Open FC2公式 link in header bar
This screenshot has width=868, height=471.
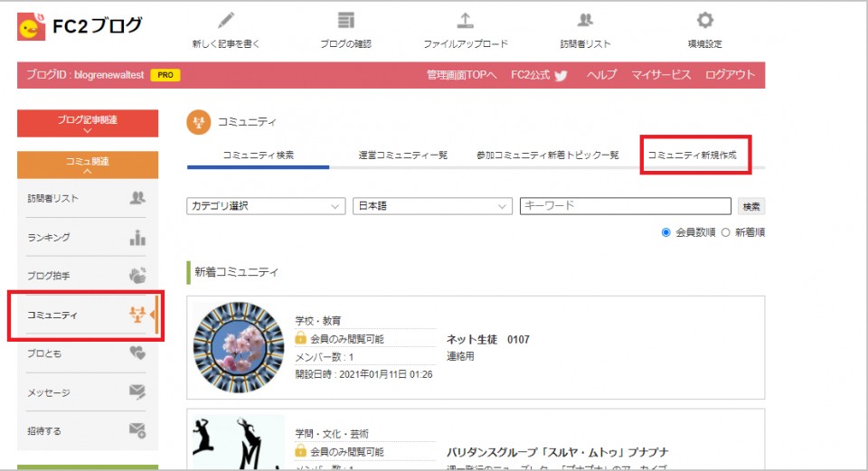click(x=531, y=75)
